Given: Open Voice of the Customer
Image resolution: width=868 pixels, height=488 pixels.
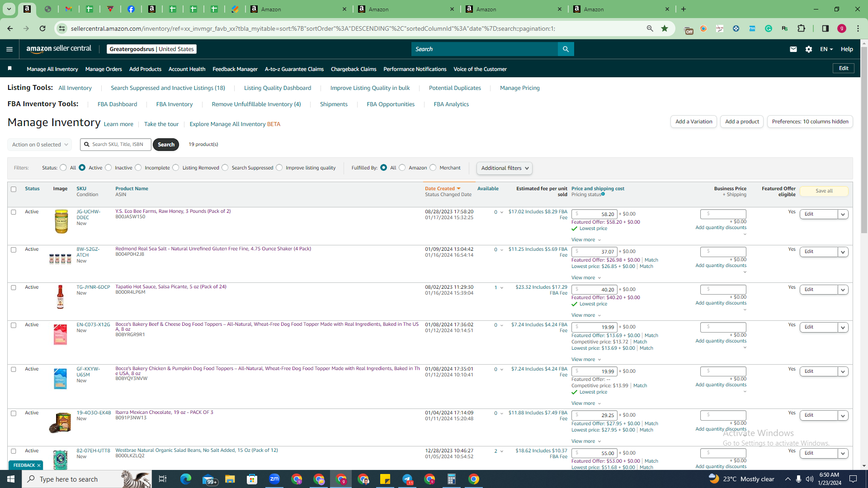Looking at the screenshot, I should (480, 69).
